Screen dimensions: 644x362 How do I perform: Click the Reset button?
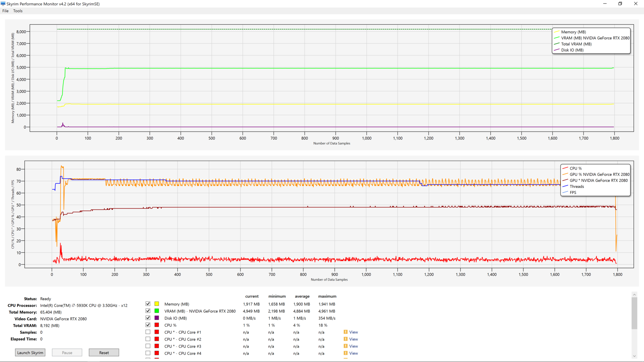[x=104, y=353]
